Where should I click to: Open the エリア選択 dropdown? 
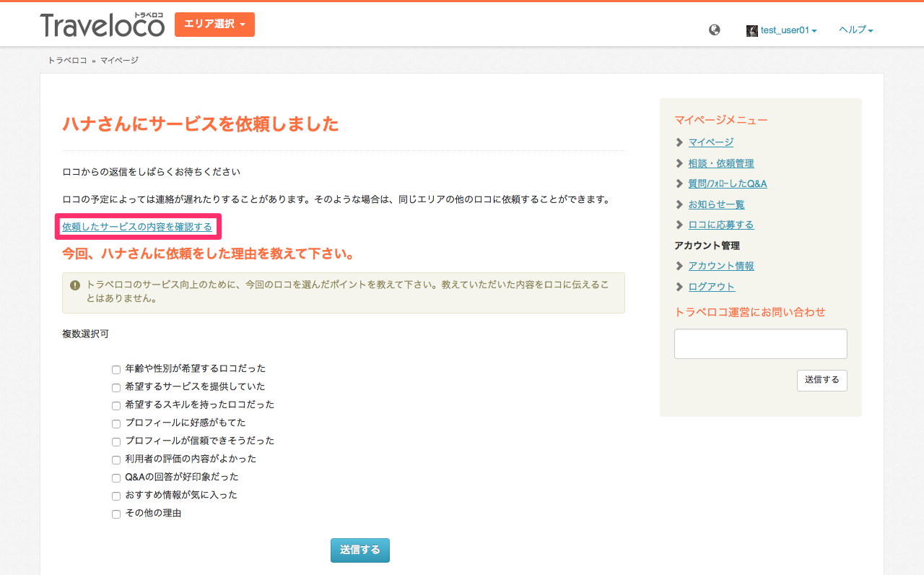tap(214, 25)
